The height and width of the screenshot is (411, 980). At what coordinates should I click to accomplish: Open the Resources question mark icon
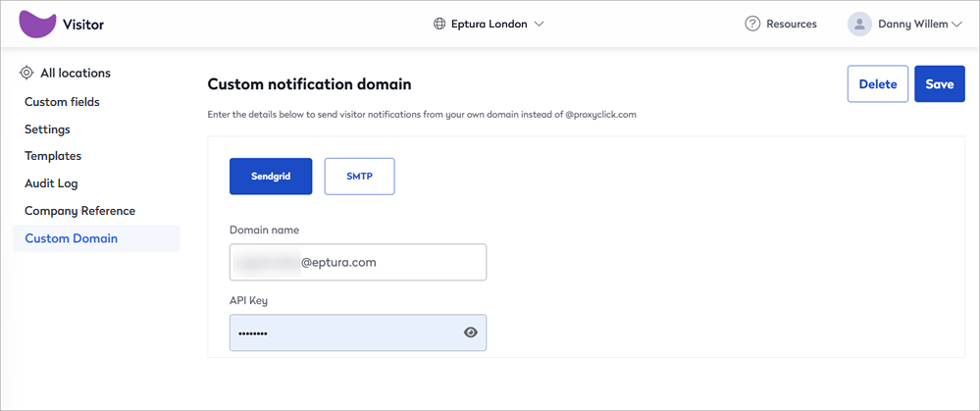[x=752, y=25]
